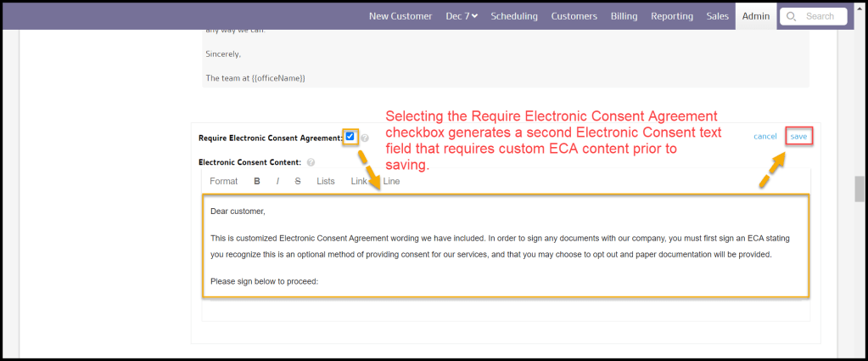Click help icon beside Require Electronic Consent Agreement

[x=365, y=138]
